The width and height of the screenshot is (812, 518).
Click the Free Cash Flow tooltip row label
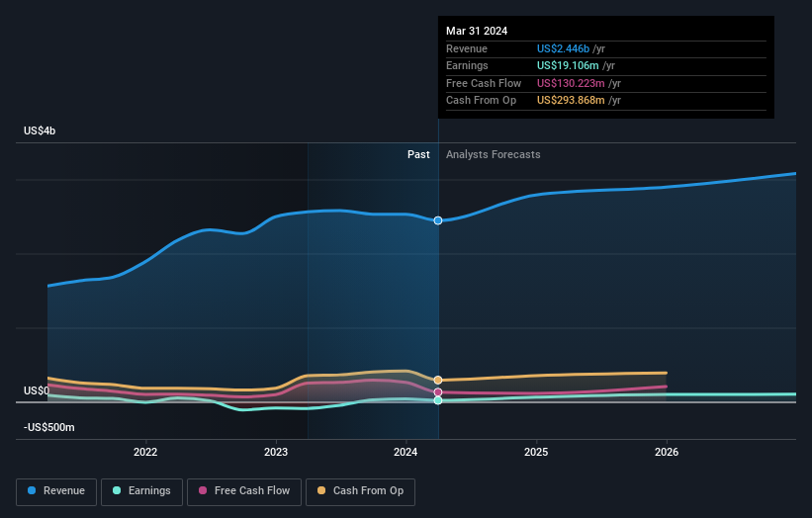484,83
